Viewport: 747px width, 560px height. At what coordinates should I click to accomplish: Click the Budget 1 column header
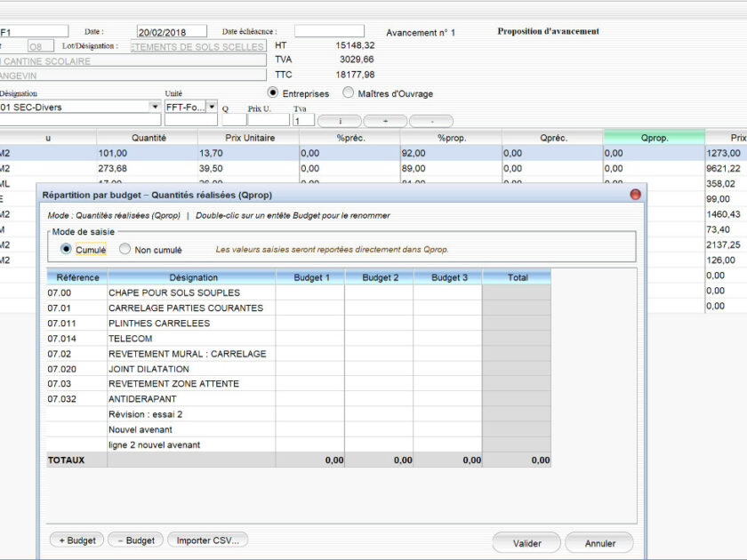tap(310, 277)
